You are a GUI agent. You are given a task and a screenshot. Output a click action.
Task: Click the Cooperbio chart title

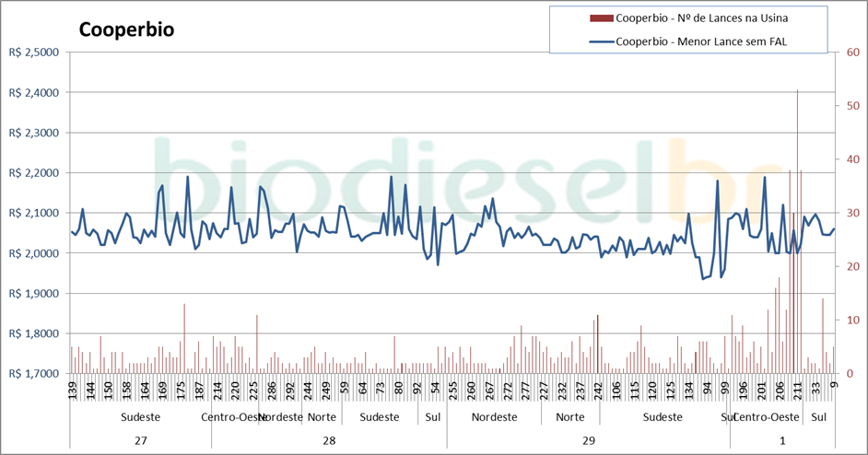[x=127, y=29]
